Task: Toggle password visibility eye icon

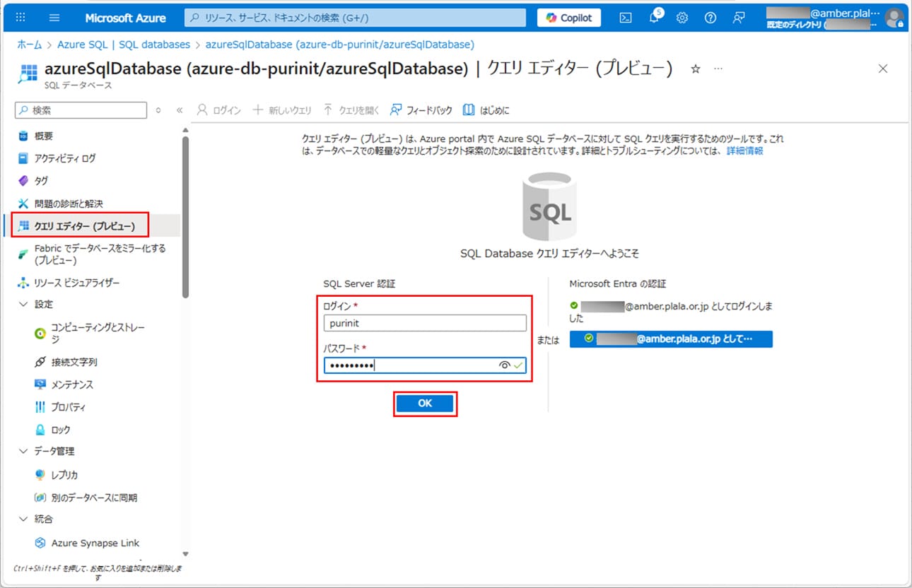Action: 504,365
